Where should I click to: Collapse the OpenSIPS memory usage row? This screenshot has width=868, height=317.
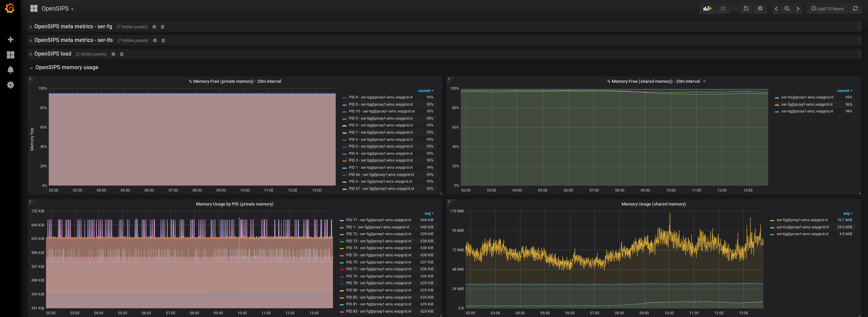pos(66,67)
